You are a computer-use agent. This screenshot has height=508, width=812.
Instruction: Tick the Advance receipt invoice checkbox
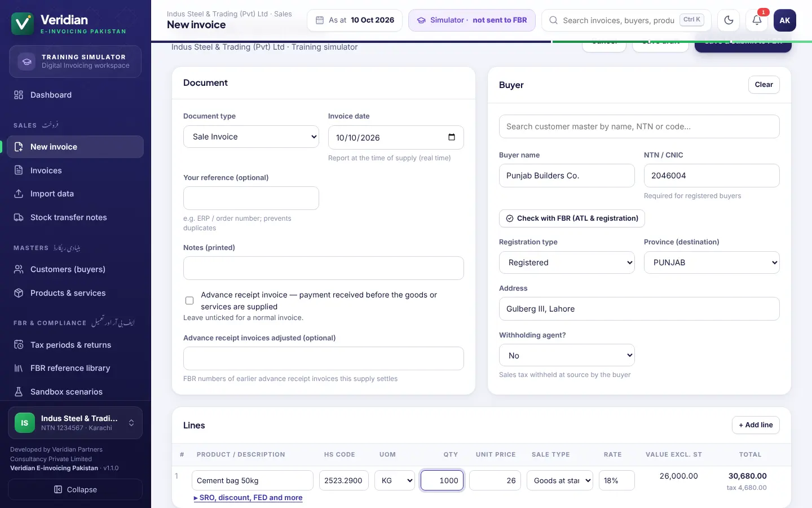click(x=189, y=301)
